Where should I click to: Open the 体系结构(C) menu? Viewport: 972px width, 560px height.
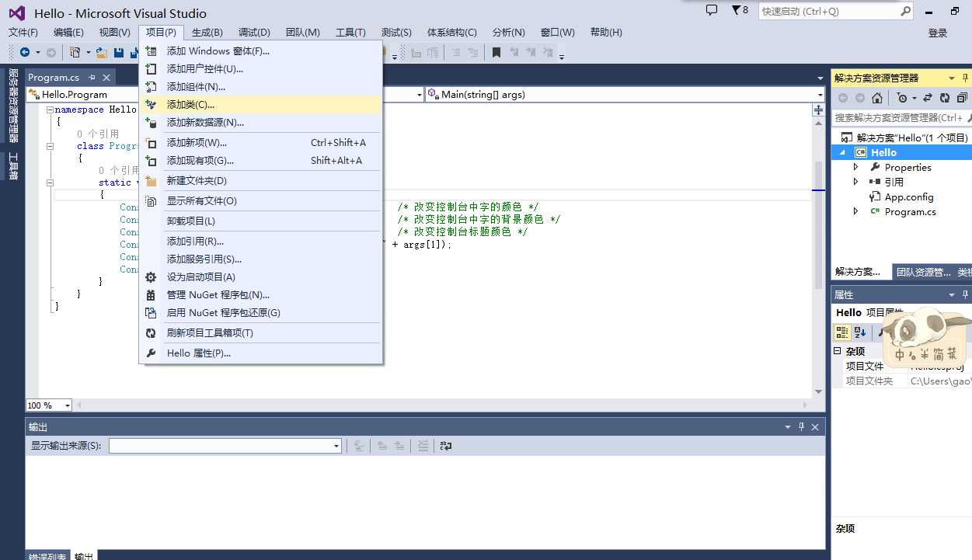coord(452,33)
